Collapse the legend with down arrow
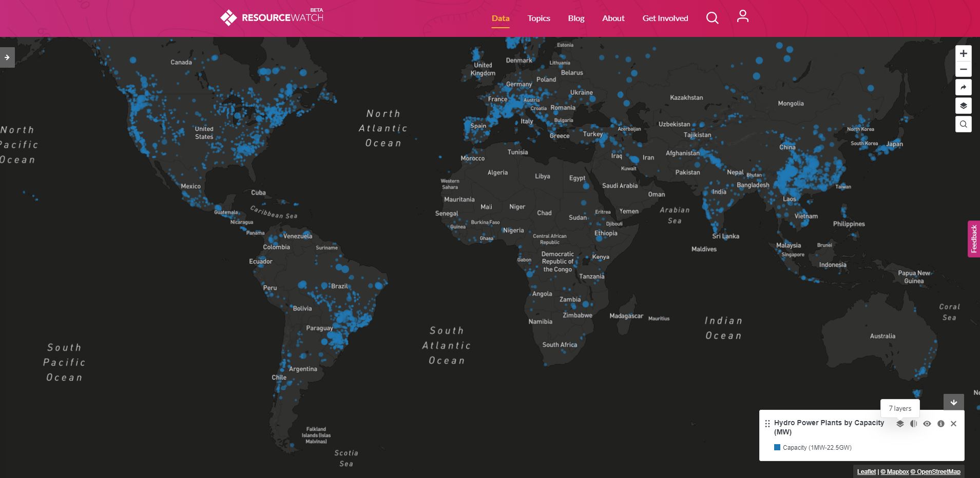Viewport: 980px width, 478px height. click(953, 402)
